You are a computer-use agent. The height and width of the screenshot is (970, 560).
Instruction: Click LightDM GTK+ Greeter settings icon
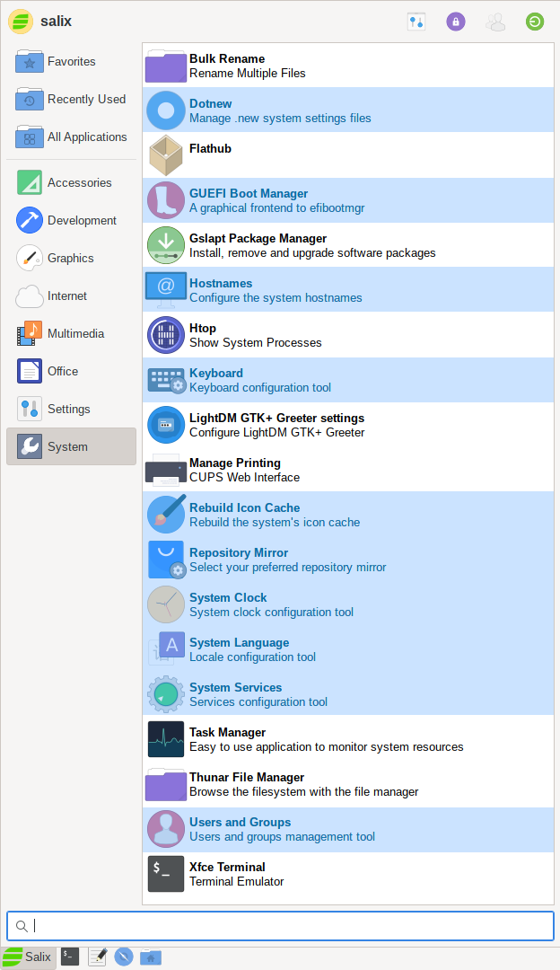coord(166,425)
